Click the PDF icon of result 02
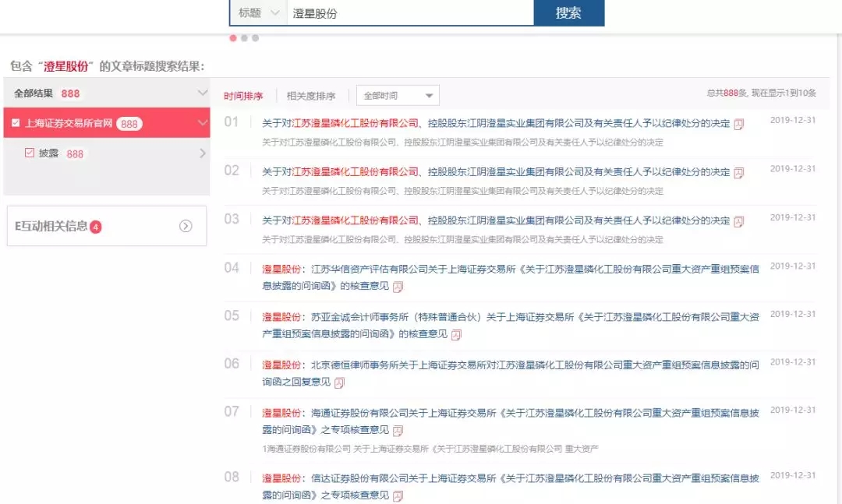The width and height of the screenshot is (842, 504). coord(739,173)
